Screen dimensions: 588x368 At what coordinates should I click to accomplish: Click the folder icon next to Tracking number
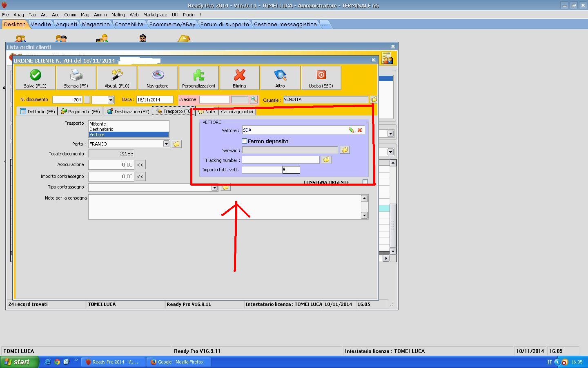point(326,160)
